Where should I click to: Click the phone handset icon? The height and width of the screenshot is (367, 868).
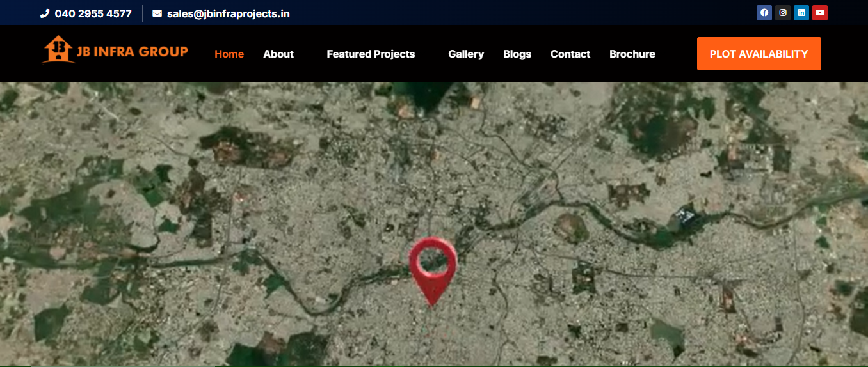45,13
